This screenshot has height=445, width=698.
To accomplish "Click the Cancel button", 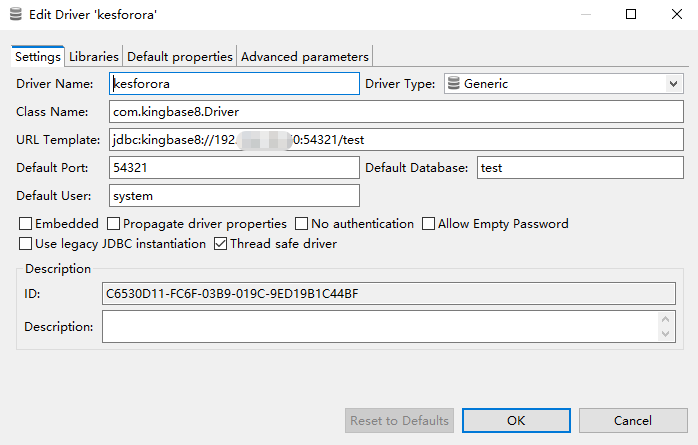I will [632, 420].
